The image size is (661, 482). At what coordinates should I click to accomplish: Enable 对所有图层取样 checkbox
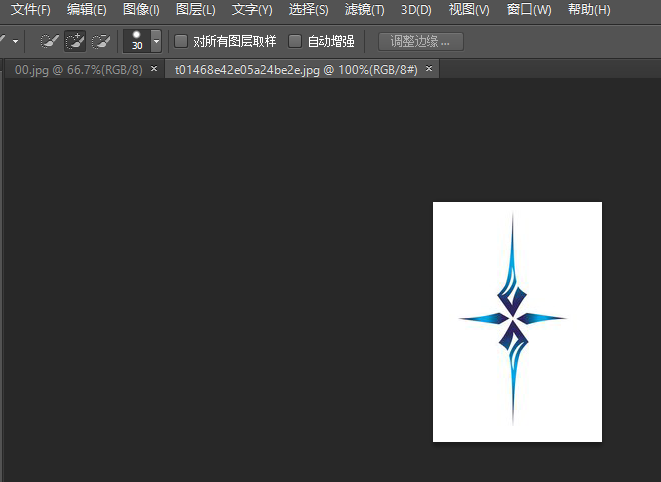pyautogui.click(x=181, y=41)
